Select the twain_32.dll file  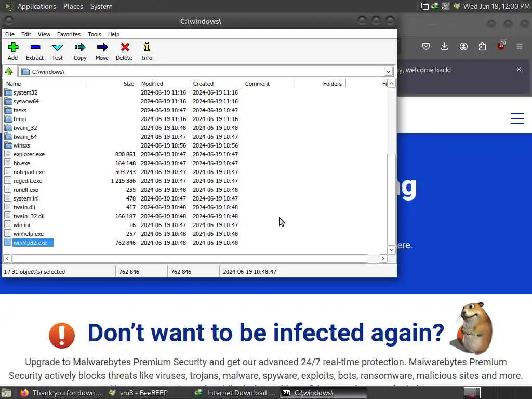point(29,216)
